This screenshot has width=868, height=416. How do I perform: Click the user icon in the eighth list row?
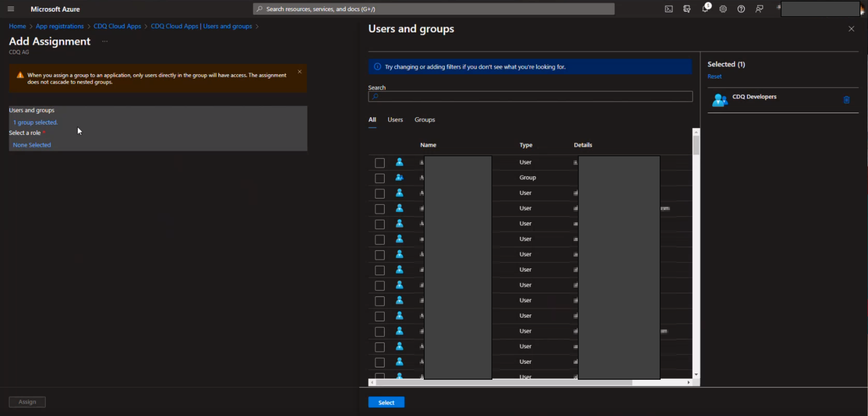click(x=399, y=270)
